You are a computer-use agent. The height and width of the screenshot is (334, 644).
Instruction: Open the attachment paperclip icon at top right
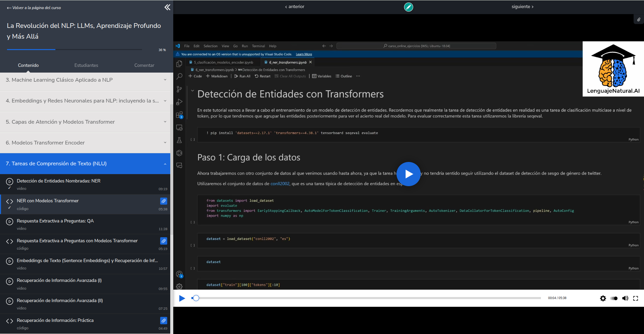(639, 19)
